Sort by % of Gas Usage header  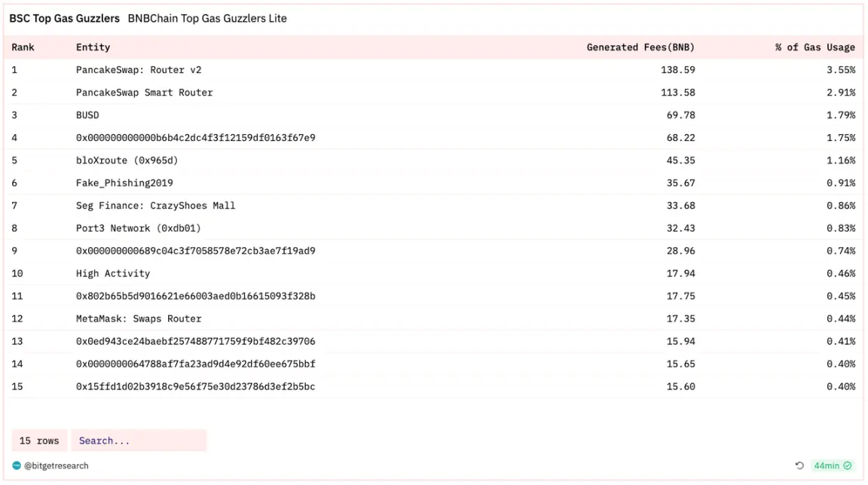coord(815,47)
